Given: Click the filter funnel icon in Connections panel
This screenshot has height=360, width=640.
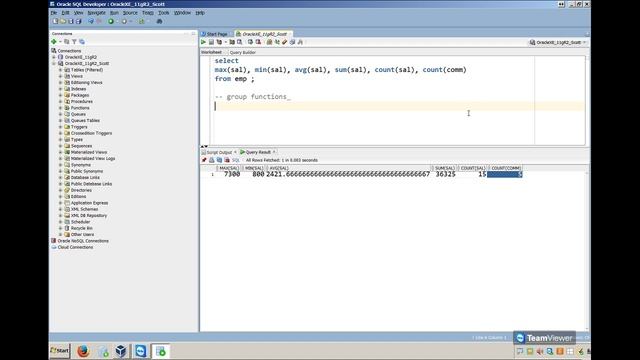Looking at the screenshot, I should tap(74, 42).
